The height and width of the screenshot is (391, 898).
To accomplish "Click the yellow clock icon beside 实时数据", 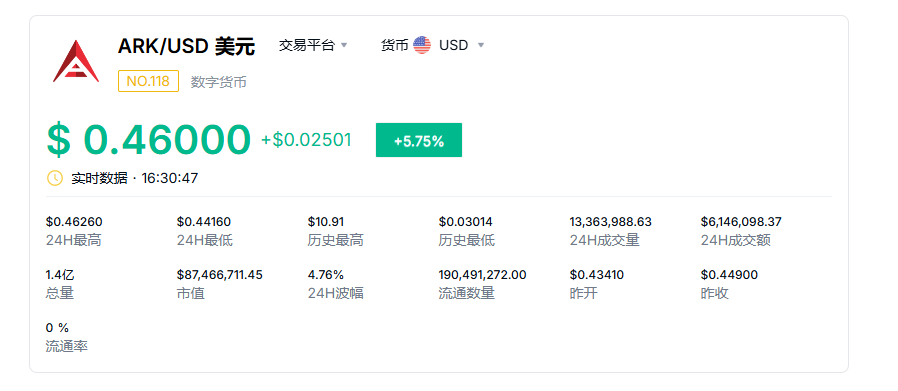I will [54, 178].
